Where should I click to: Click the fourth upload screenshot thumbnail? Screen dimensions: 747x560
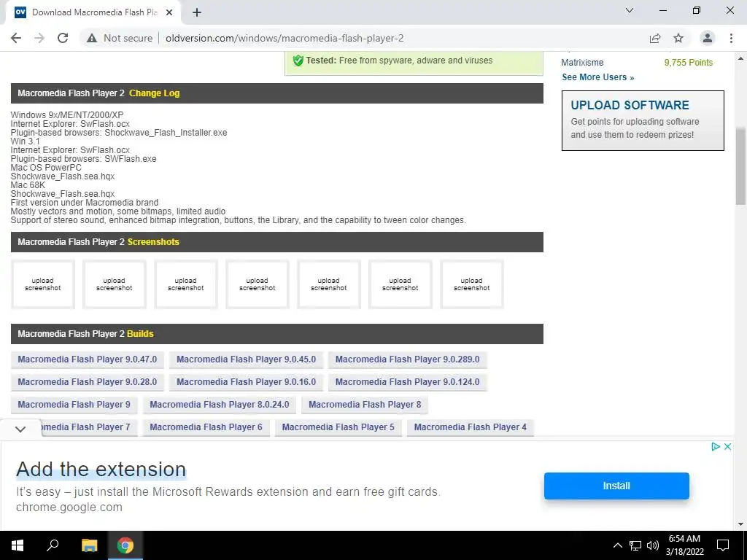pyautogui.click(x=258, y=284)
